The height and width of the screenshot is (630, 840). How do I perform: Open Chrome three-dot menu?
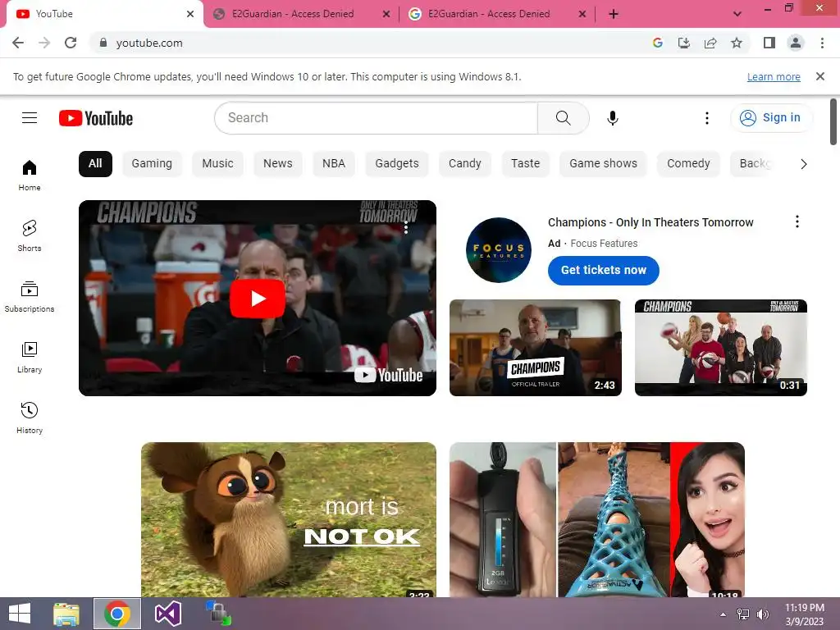822,43
